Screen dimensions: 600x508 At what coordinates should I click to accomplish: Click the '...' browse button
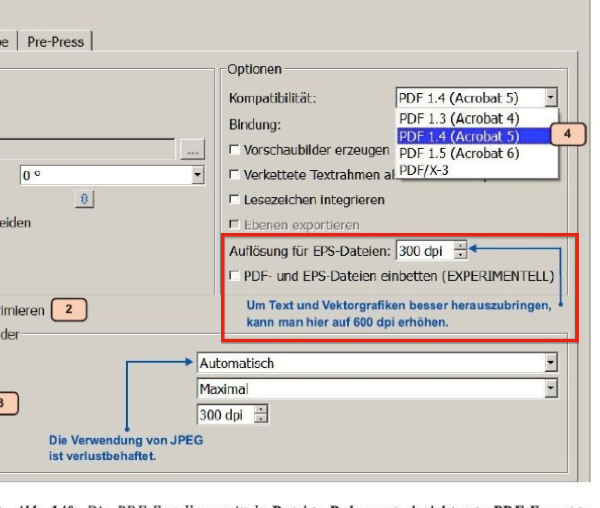click(192, 150)
